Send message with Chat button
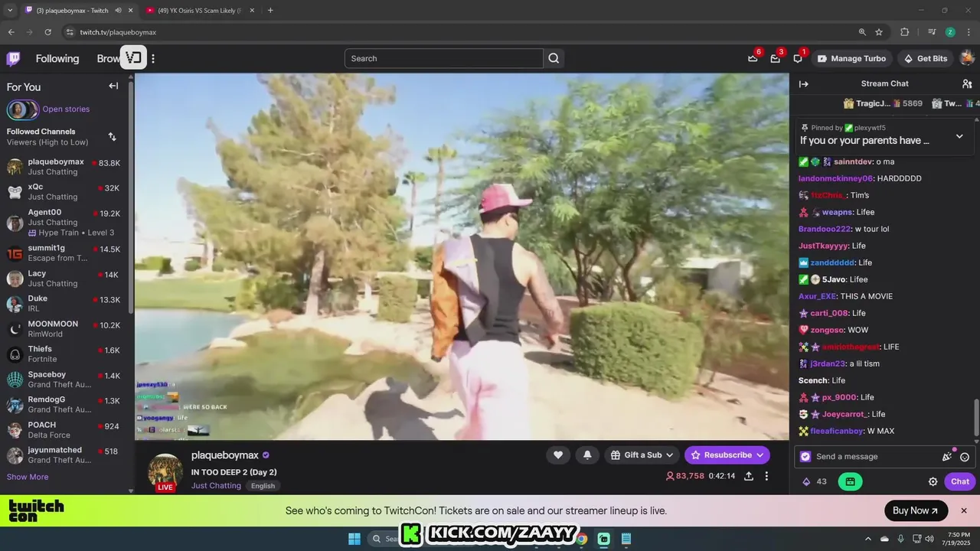 click(960, 481)
